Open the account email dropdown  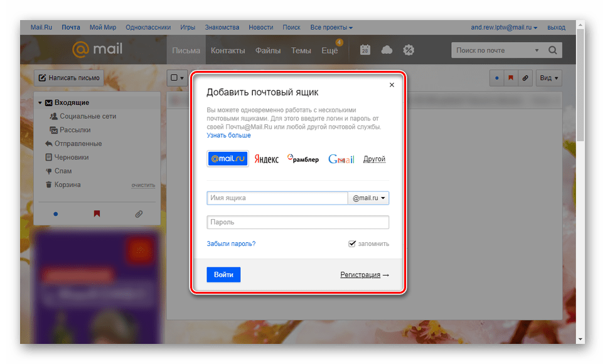pos(504,28)
